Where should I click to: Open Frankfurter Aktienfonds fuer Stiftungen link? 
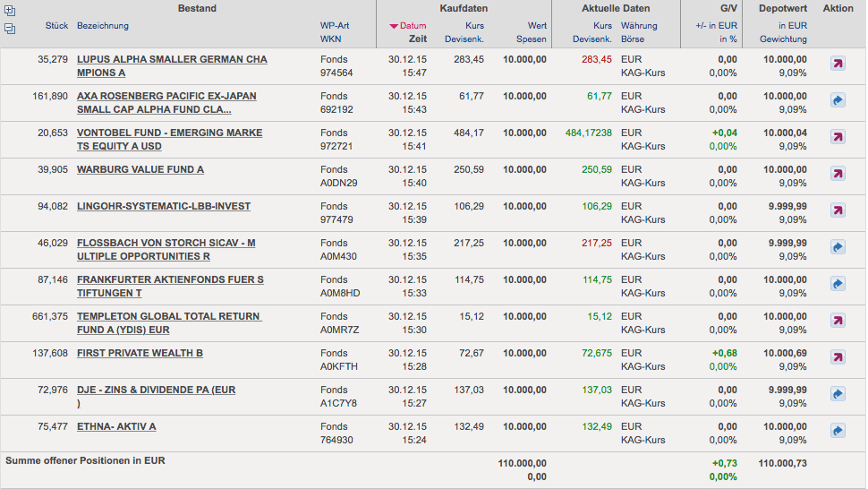coord(170,279)
